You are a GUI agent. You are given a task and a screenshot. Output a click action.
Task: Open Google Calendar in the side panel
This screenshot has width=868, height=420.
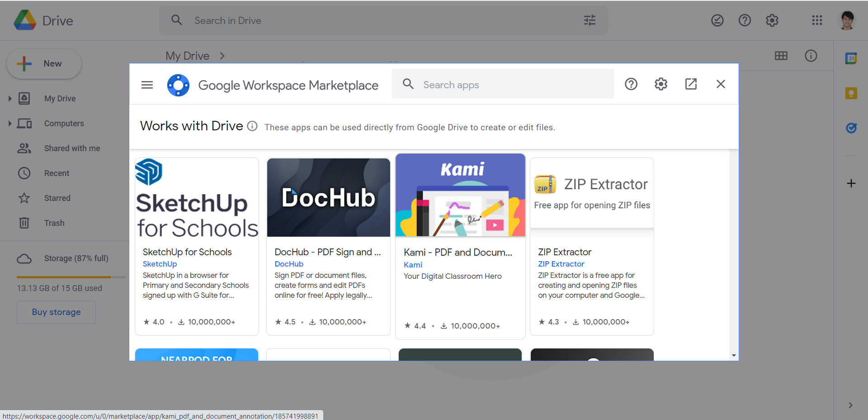coord(851,58)
